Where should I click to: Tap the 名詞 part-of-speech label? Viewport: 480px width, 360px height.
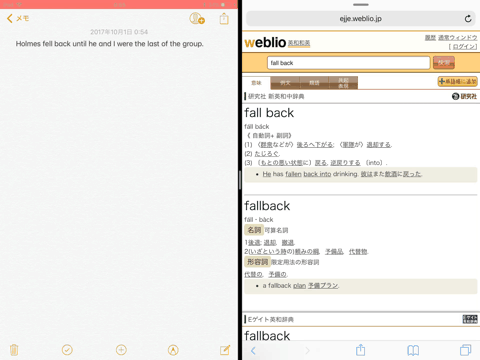254,230
